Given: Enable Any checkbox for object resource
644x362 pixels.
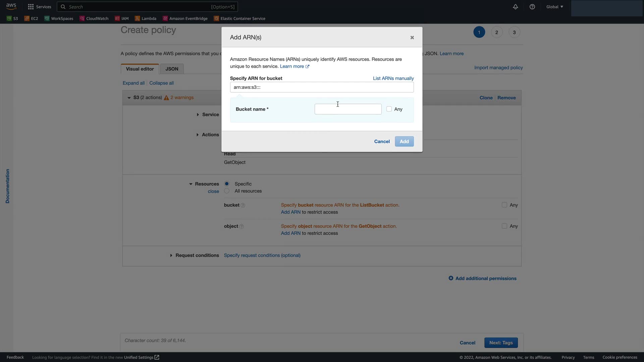Looking at the screenshot, I should coord(504,226).
